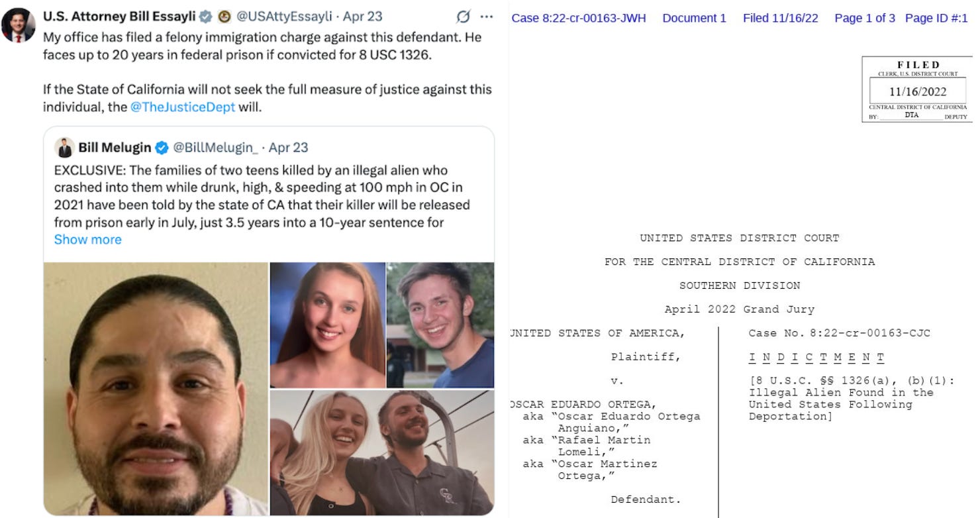980x518 pixels.
Task: Click the Grok circle-slash icon
Action: pyautogui.click(x=464, y=17)
